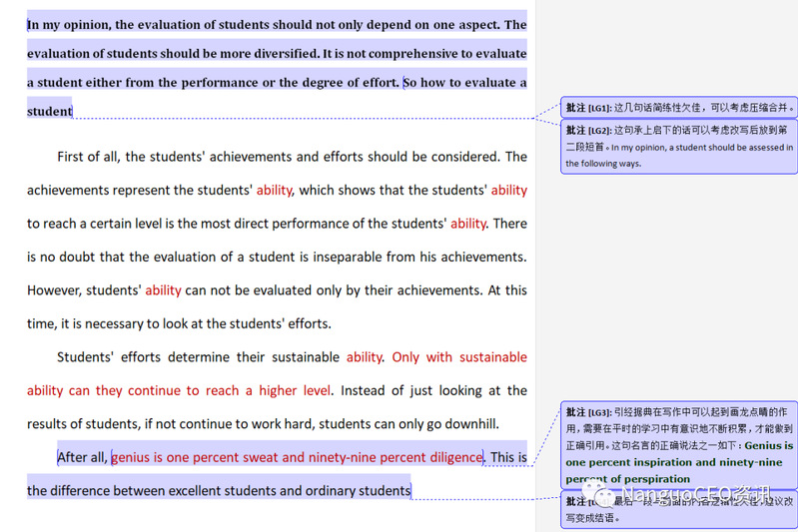Click the line 'a student either from the performance'
This screenshot has height=532, width=798.
click(277, 83)
